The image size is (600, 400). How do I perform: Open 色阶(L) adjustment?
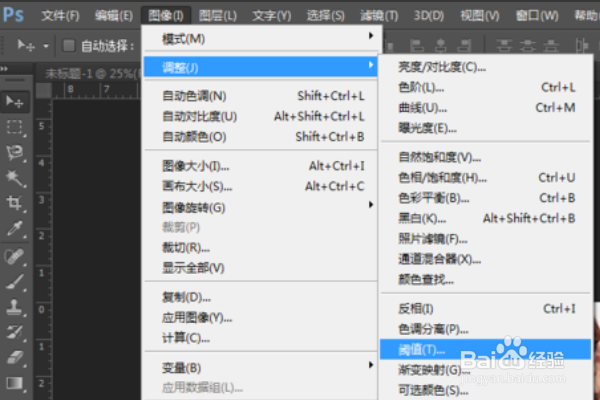(x=486, y=88)
